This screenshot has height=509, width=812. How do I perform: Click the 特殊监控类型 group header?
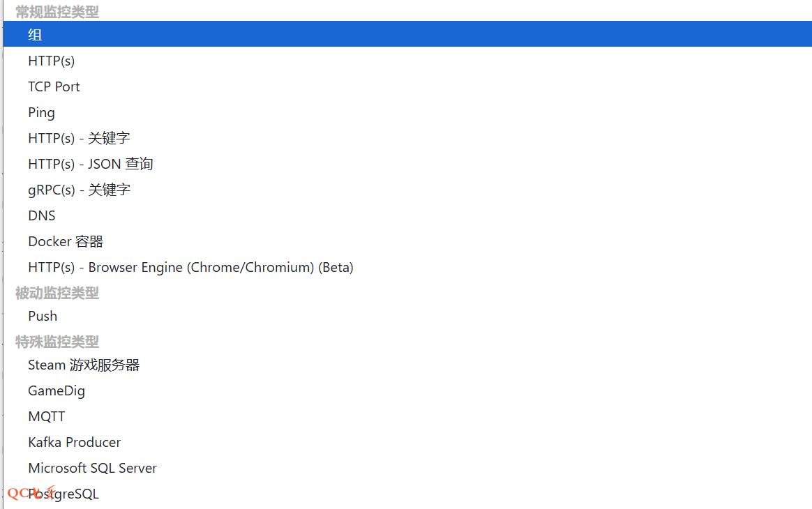pyautogui.click(x=57, y=341)
